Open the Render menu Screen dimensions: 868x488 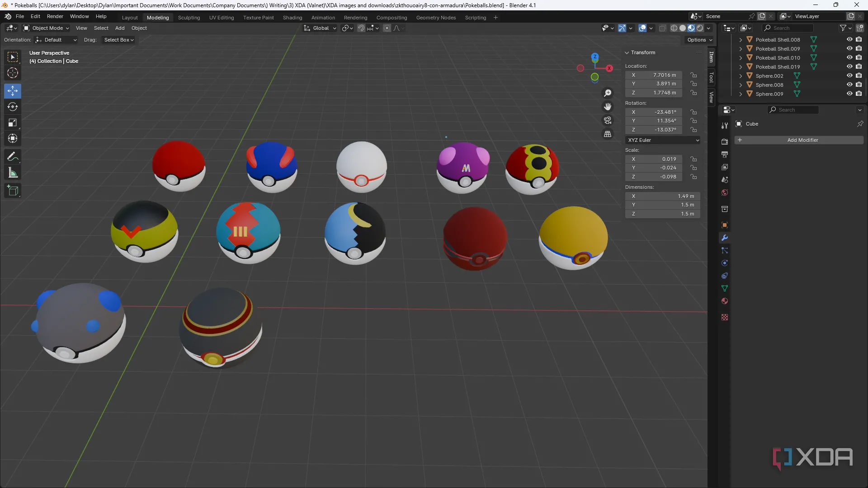[55, 16]
